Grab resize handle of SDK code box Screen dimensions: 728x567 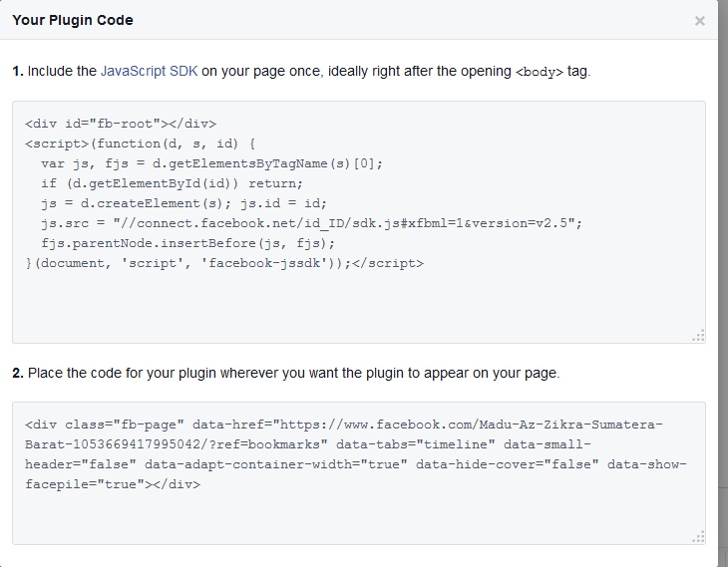click(x=698, y=336)
